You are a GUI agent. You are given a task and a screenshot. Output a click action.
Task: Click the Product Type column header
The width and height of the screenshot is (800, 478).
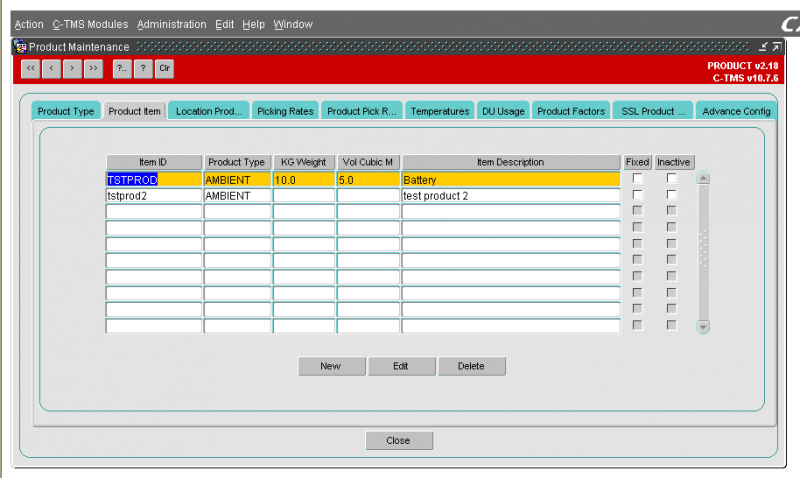237,162
